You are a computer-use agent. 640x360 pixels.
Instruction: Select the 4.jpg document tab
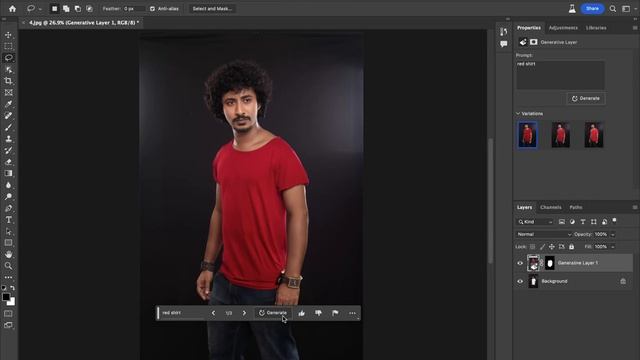pos(84,23)
